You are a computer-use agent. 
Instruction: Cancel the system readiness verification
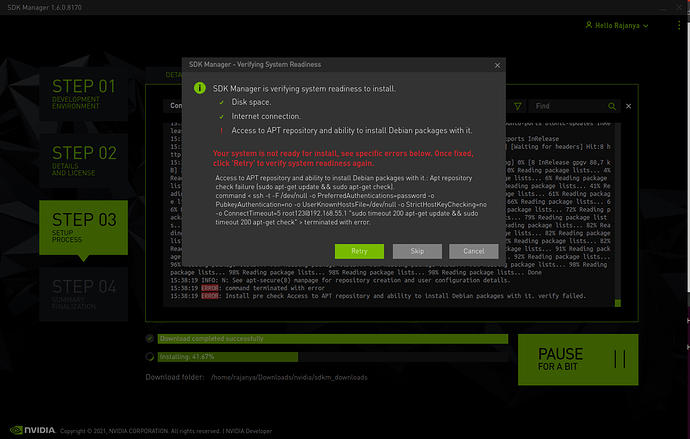pyautogui.click(x=473, y=251)
